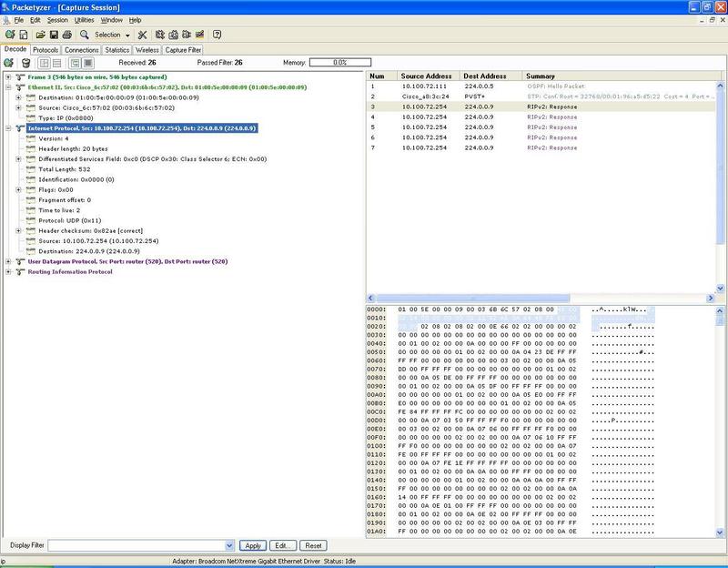
Task: Click the second gear settings icon
Action: (x=174, y=35)
